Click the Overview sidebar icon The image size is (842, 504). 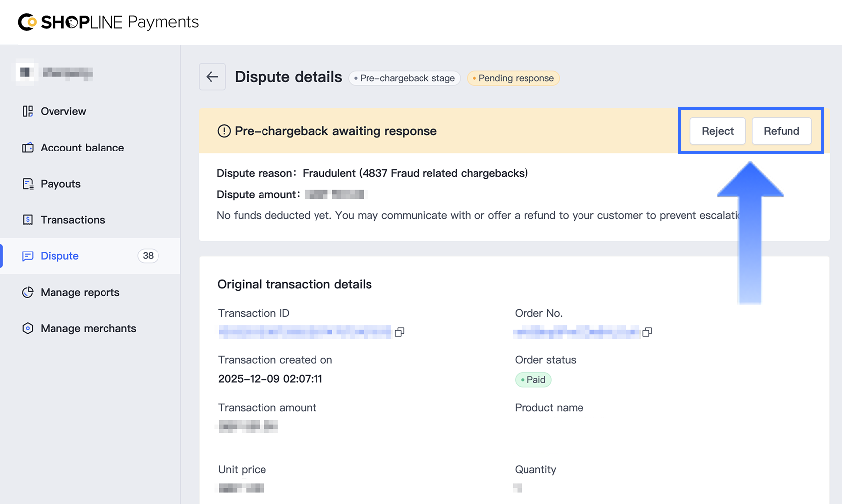tap(28, 111)
